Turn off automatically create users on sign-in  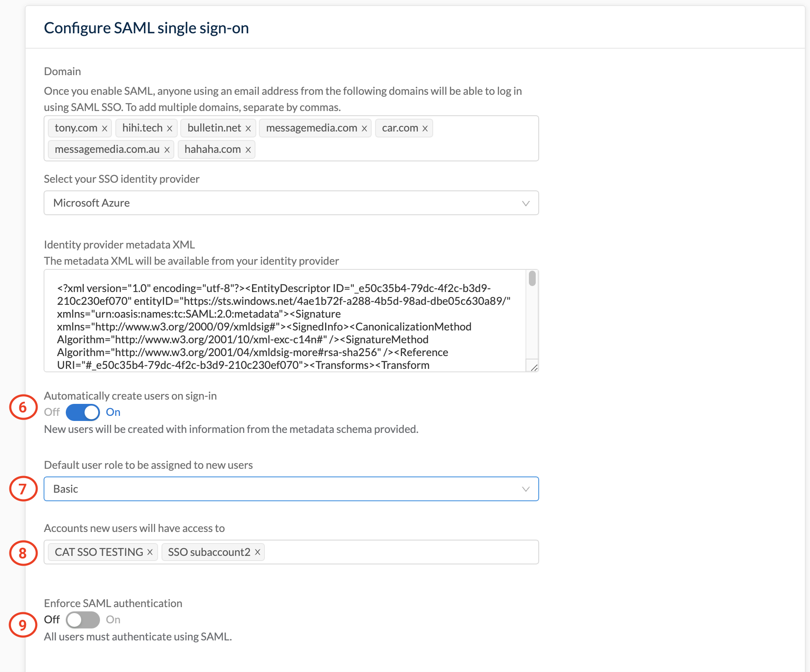(82, 412)
